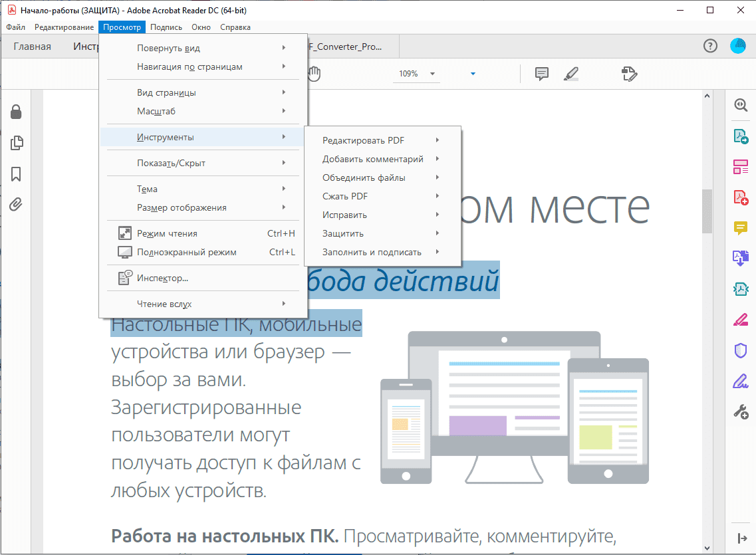Open the help question mark icon
The image size is (756, 555).
coord(710,46)
